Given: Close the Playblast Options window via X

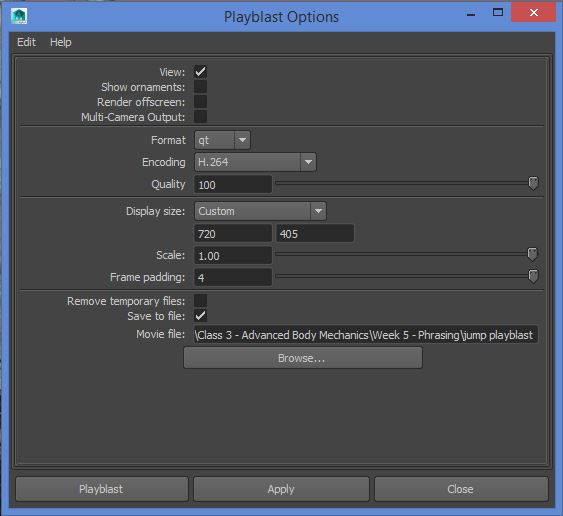Looking at the screenshot, I should (x=534, y=13).
